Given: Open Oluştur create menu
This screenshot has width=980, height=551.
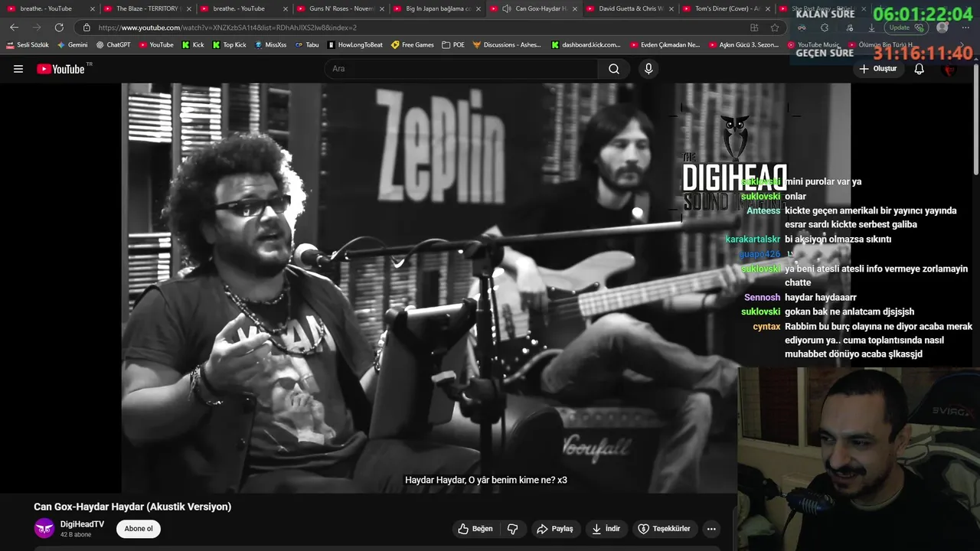Looking at the screenshot, I should [877, 69].
